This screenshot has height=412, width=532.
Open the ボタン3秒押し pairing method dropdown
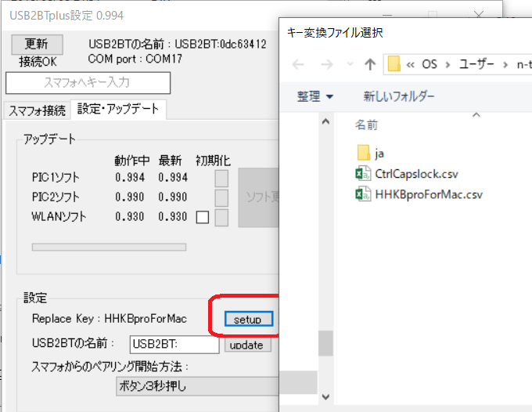coord(196,386)
